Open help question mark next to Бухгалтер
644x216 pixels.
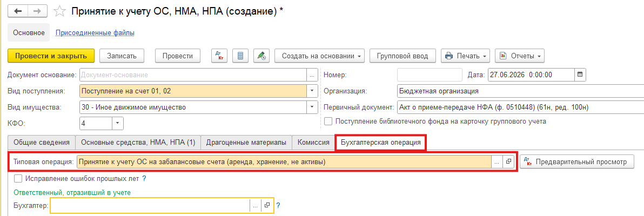[x=278, y=205]
